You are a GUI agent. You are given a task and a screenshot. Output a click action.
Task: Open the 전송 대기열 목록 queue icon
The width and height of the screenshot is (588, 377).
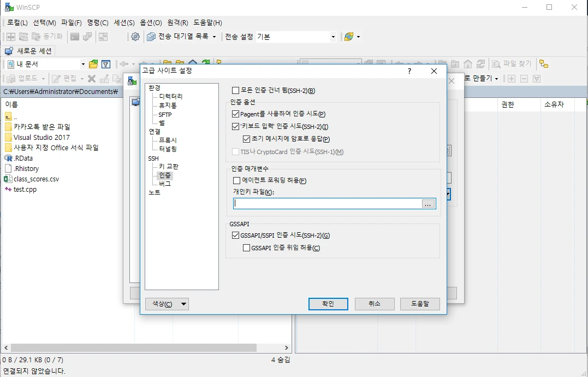pos(151,37)
